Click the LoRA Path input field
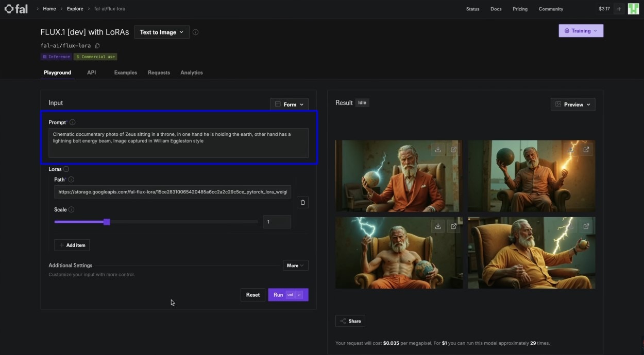 pos(173,192)
